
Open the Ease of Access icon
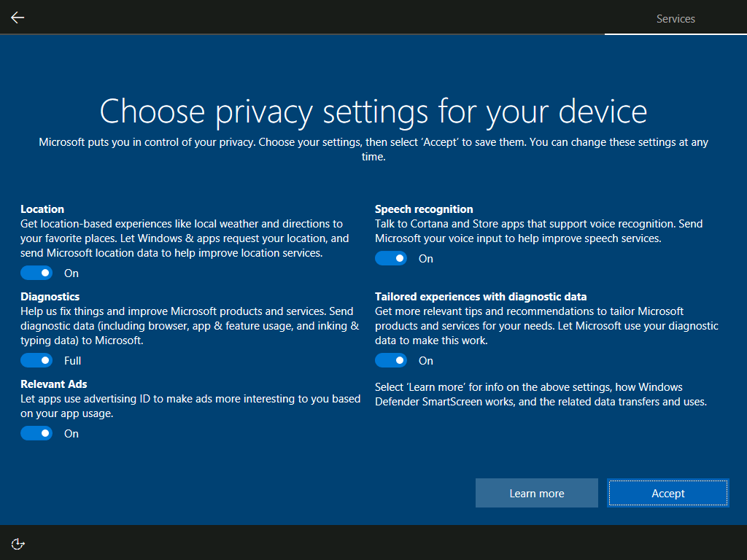point(18,543)
